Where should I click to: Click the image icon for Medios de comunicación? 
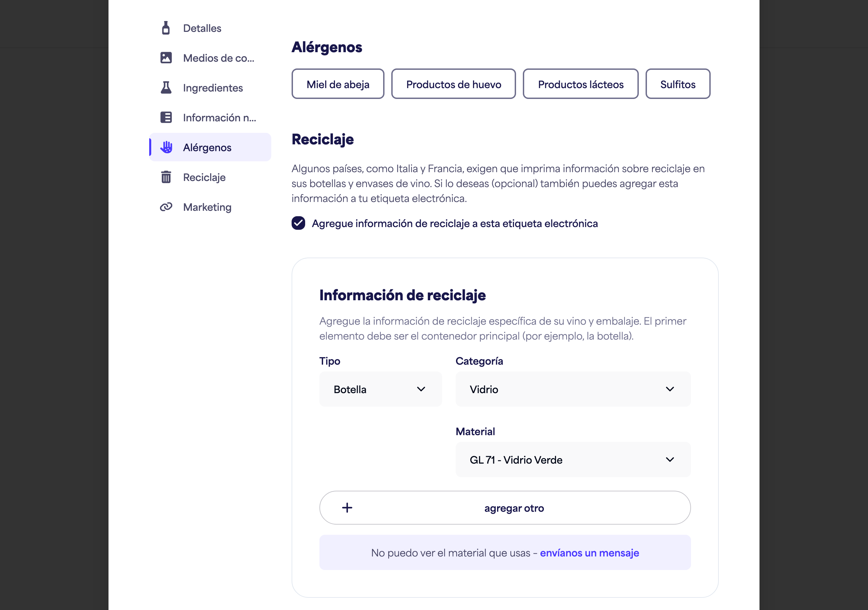point(166,58)
